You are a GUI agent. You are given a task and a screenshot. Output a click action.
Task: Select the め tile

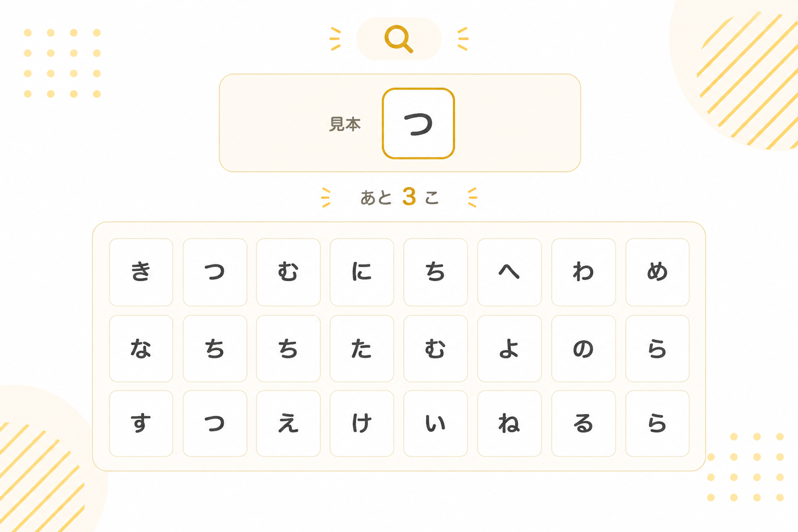(657, 272)
